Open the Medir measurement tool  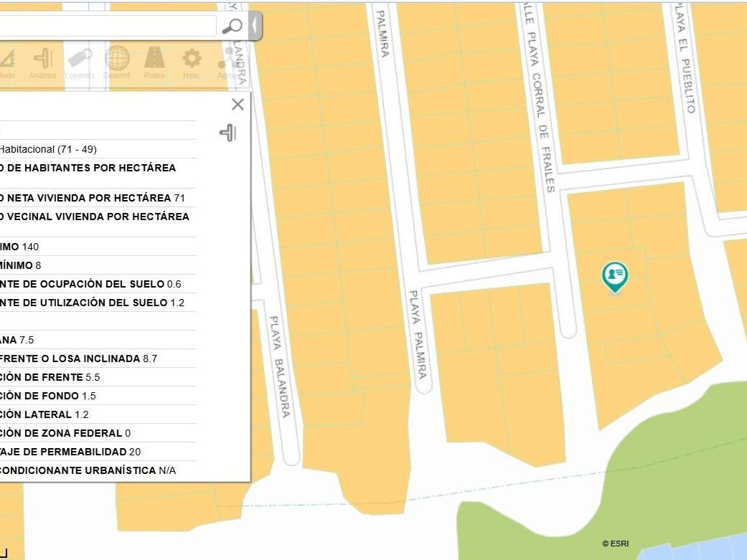click(x=6, y=63)
